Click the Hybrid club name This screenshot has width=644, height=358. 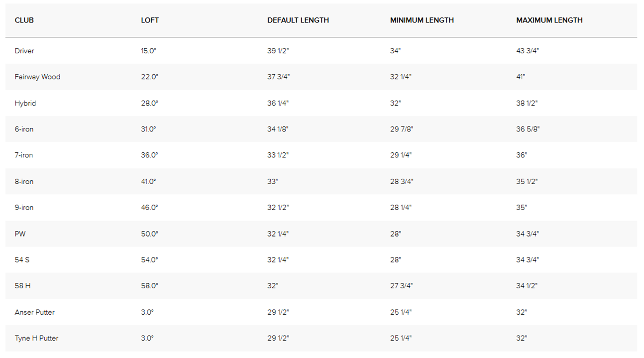pyautogui.click(x=25, y=103)
